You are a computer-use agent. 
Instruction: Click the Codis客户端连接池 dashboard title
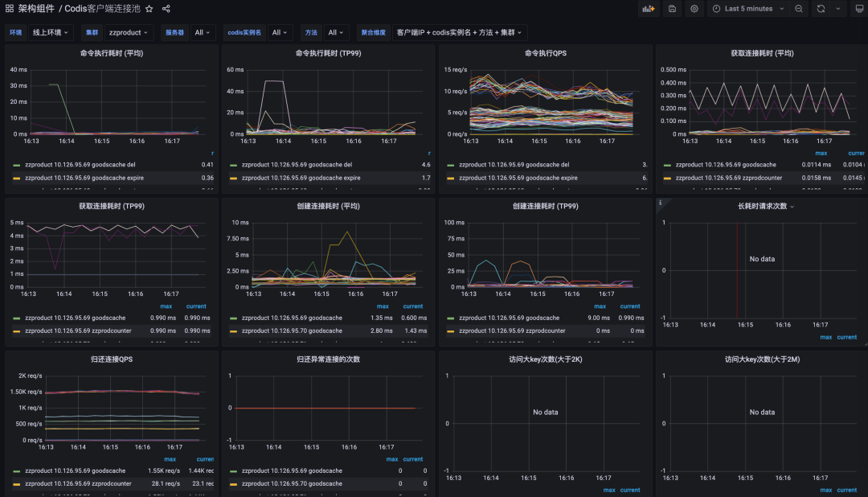(102, 9)
